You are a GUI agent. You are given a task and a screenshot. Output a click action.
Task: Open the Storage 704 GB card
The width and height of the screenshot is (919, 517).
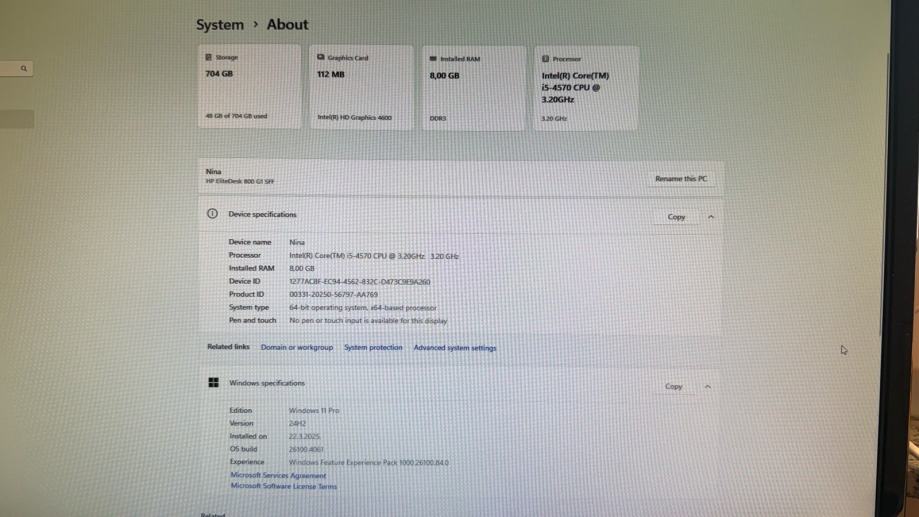pyautogui.click(x=249, y=86)
